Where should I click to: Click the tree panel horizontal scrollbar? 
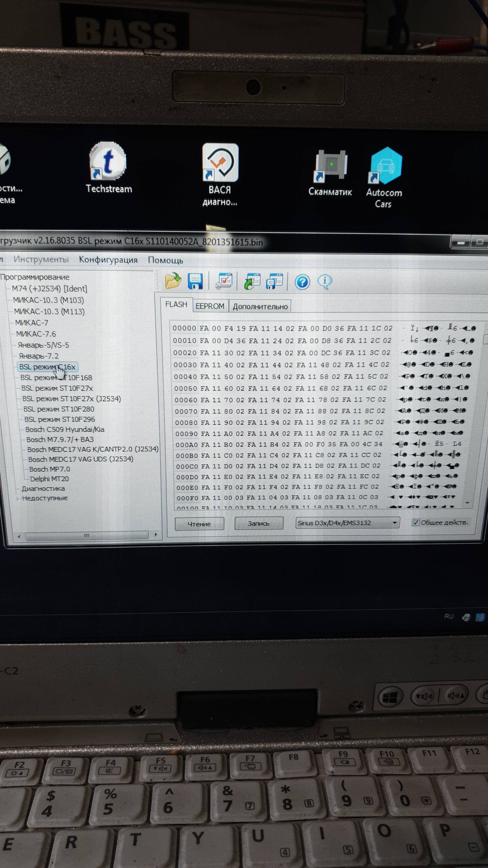tap(87, 535)
